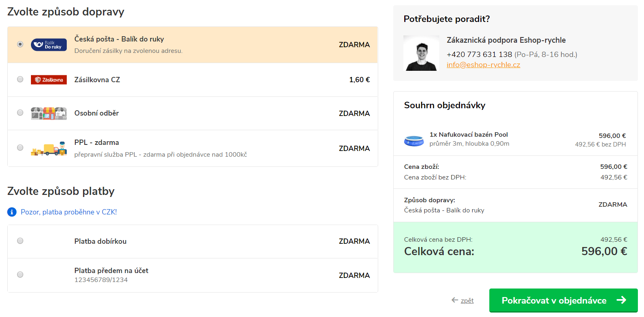Click the back arrow icon next to zpět

[455, 300]
